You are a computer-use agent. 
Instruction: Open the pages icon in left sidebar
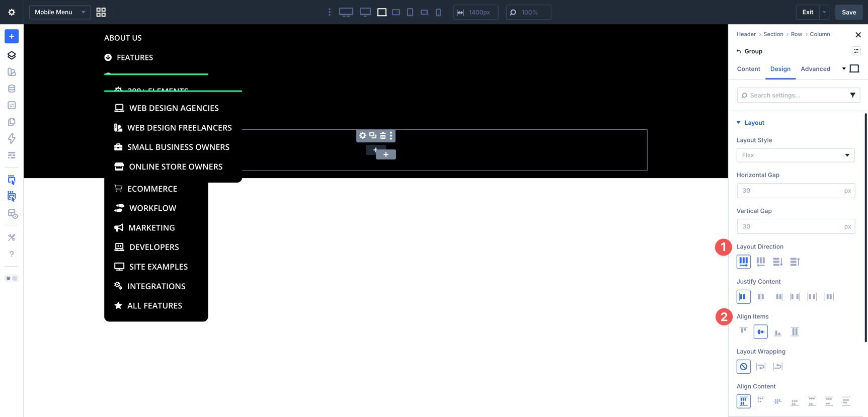point(12,122)
